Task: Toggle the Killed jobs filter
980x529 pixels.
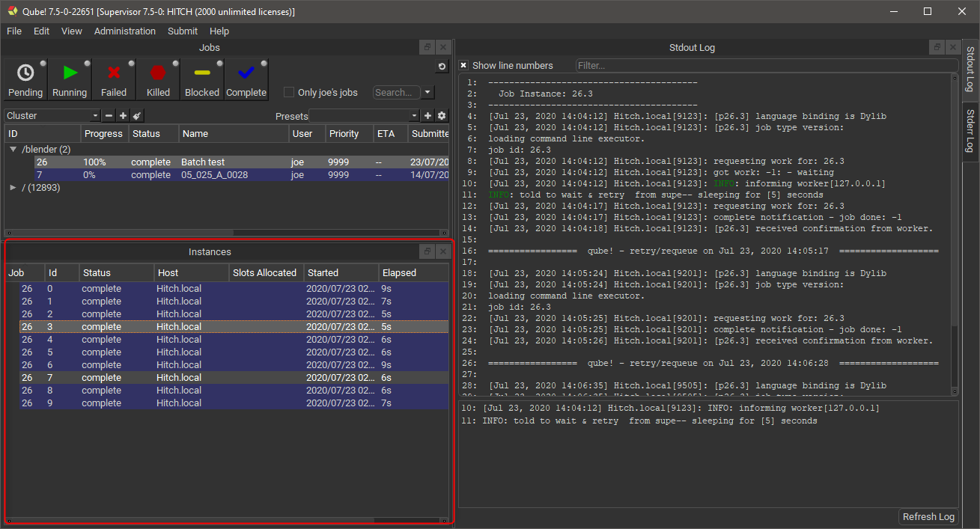Action: 158,79
